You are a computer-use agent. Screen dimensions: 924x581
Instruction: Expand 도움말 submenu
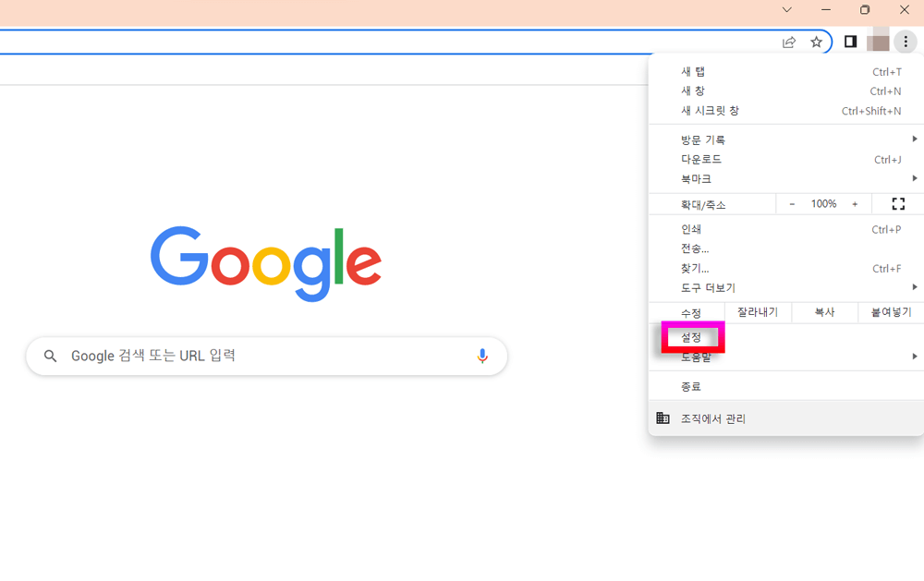786,357
